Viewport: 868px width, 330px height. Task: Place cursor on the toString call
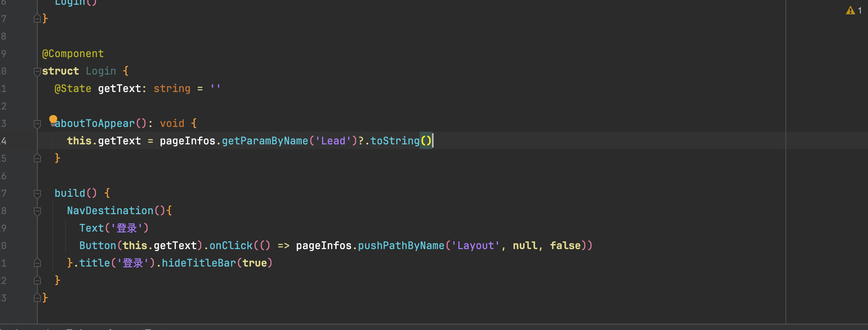pyautogui.click(x=395, y=141)
